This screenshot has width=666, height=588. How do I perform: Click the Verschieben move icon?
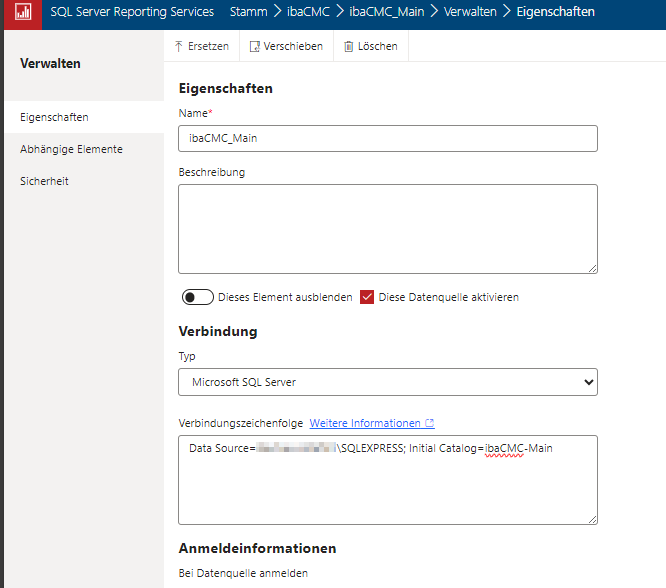click(x=255, y=46)
